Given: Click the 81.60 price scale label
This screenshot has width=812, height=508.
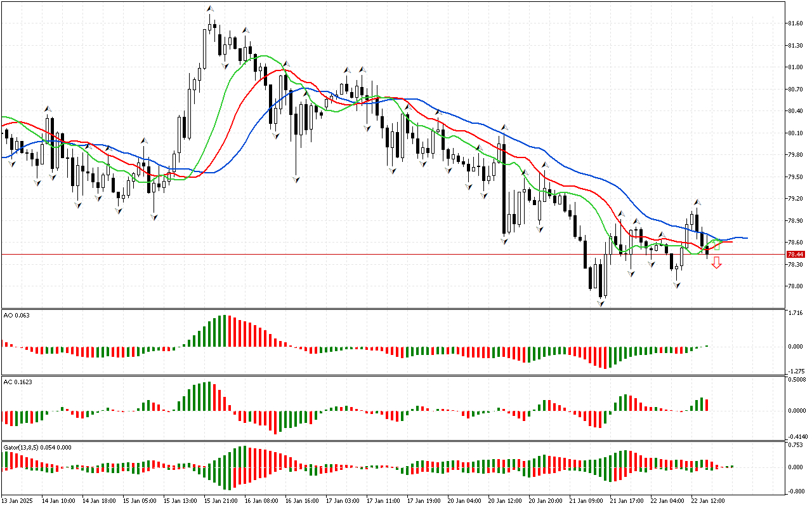Looking at the screenshot, I should (796, 23).
